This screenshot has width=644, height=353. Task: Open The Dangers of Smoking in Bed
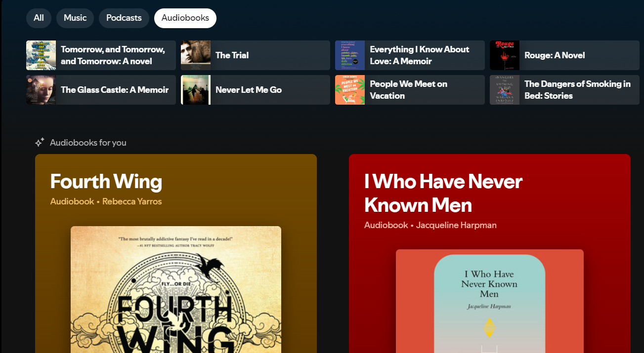point(564,90)
